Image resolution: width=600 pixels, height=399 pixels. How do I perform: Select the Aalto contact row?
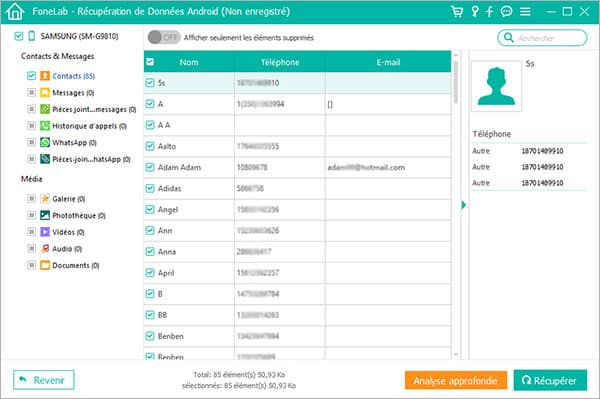click(298, 146)
